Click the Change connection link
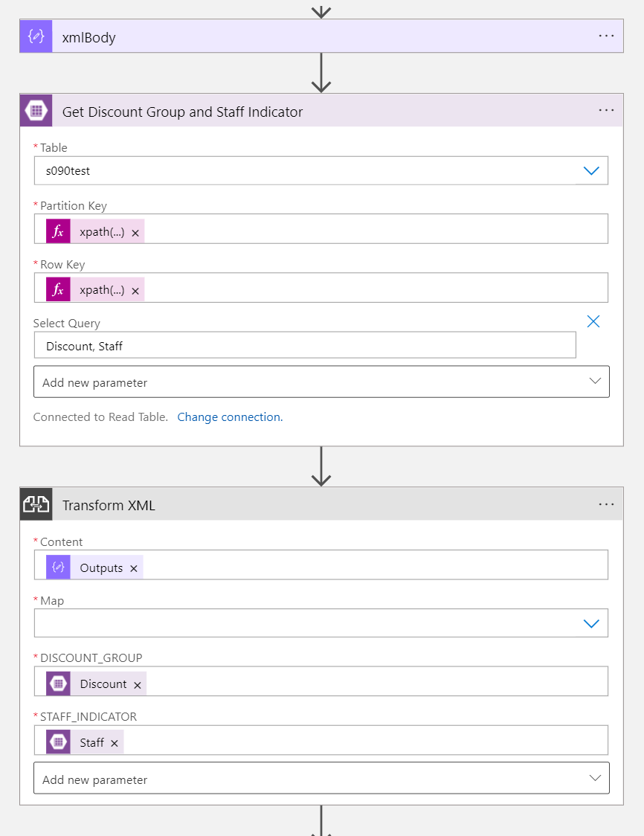This screenshot has height=836, width=644. click(x=230, y=417)
